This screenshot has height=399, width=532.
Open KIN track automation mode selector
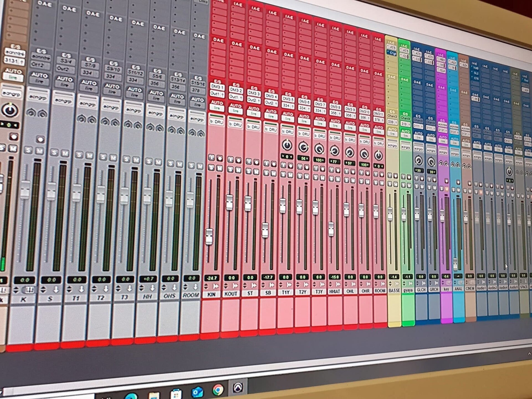216,108
